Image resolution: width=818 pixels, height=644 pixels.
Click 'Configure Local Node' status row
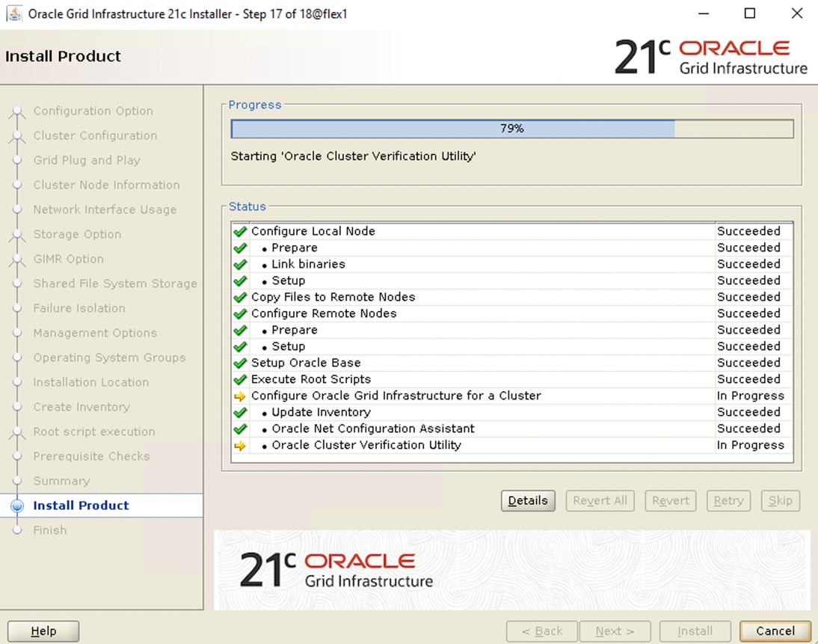point(512,231)
